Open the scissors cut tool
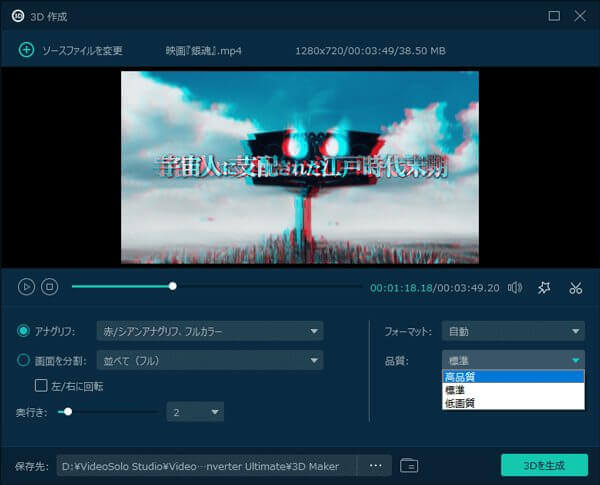 [x=576, y=288]
